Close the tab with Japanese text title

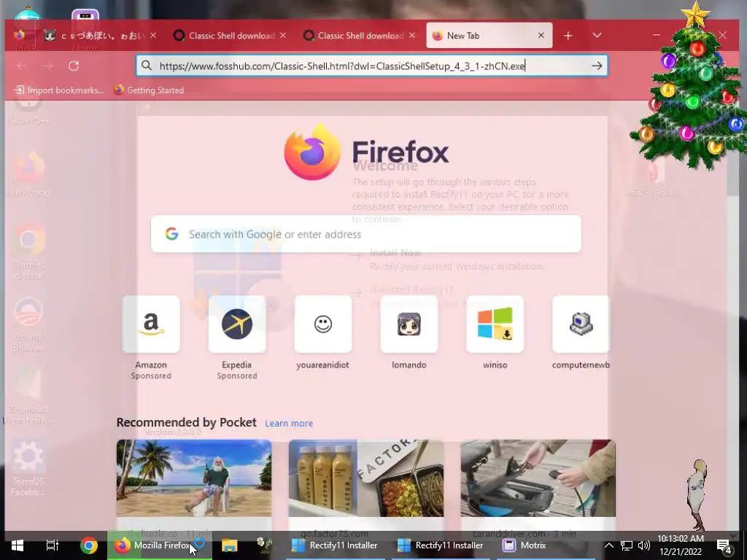(153, 35)
